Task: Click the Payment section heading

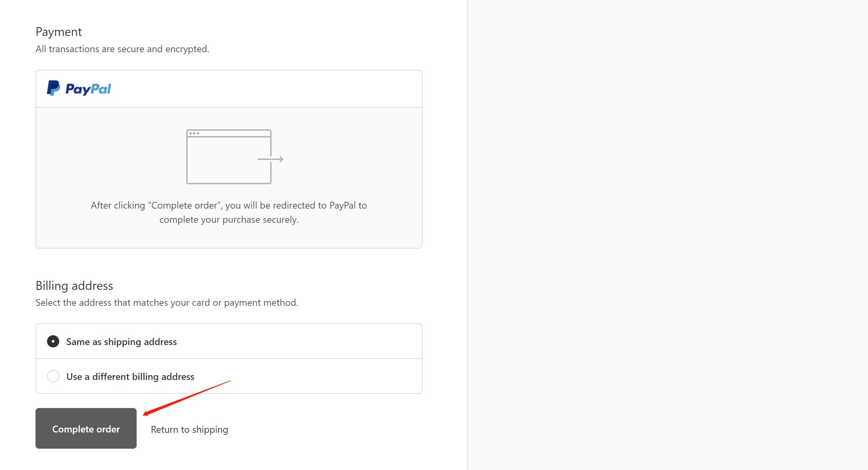Action: (59, 32)
